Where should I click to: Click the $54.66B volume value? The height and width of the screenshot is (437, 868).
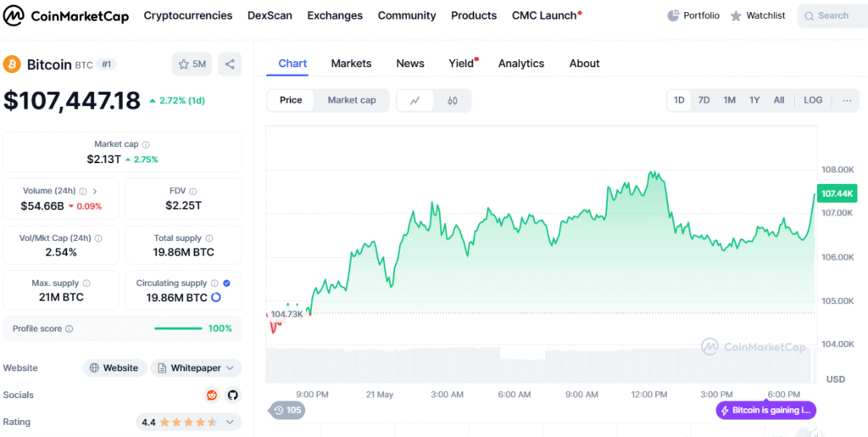tap(42, 206)
